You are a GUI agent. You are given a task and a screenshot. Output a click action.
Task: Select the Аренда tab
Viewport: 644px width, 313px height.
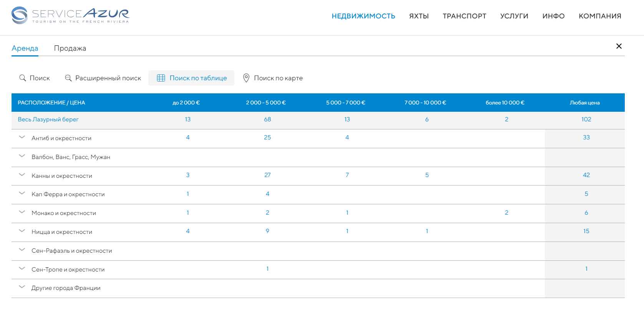tap(25, 48)
